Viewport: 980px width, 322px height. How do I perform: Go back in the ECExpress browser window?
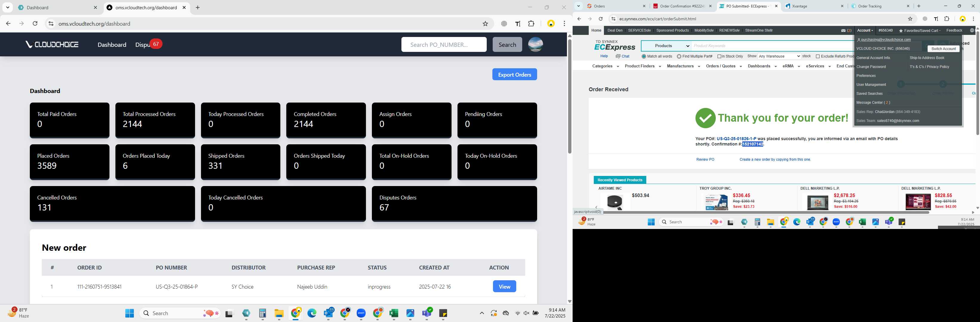point(579,18)
